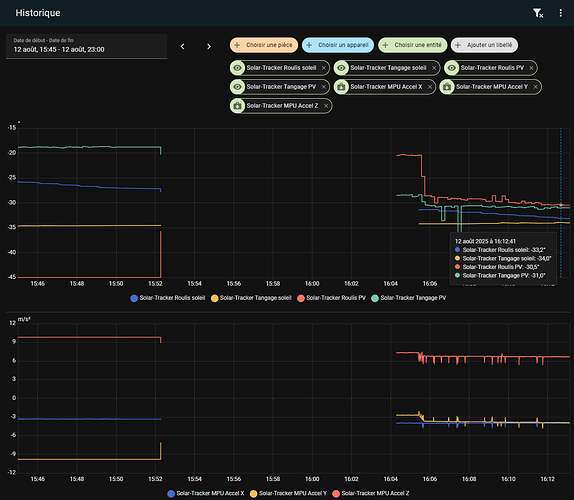Open Choisir une pièce picker
The width and height of the screenshot is (574, 500).
point(264,45)
